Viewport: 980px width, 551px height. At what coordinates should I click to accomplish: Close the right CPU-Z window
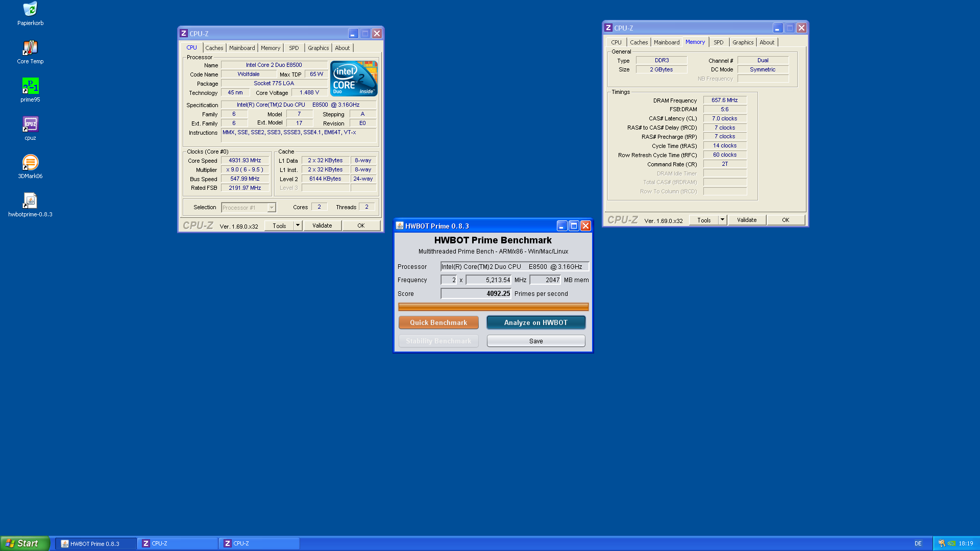coord(802,28)
